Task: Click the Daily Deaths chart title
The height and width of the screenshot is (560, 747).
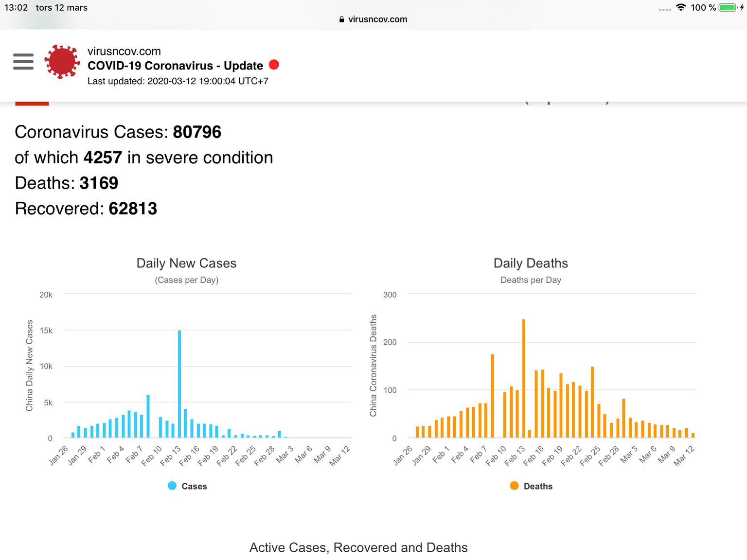Action: (x=531, y=263)
